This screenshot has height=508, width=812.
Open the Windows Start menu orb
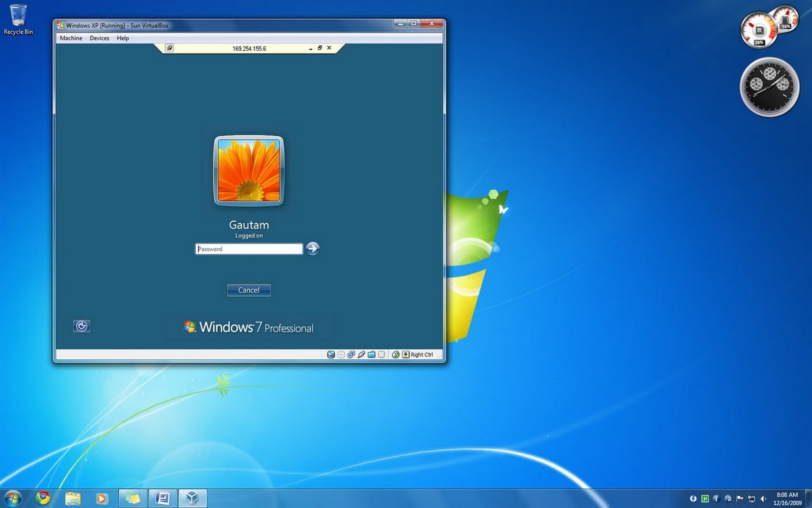pos(13,499)
